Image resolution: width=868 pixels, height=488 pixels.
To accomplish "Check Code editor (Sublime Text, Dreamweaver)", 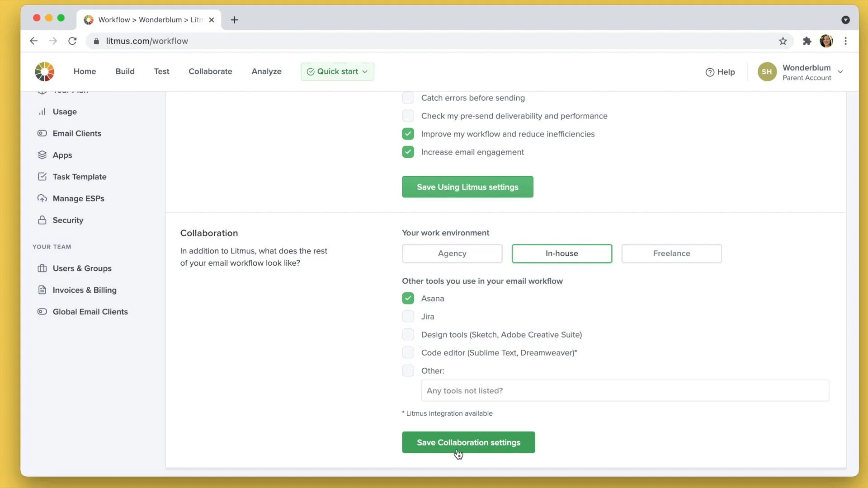I will (408, 353).
